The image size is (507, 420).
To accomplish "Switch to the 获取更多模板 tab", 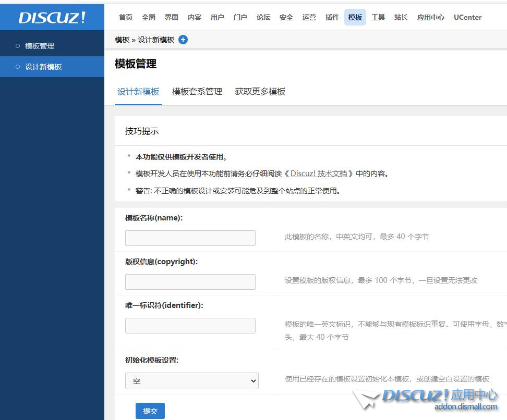I will 260,91.
